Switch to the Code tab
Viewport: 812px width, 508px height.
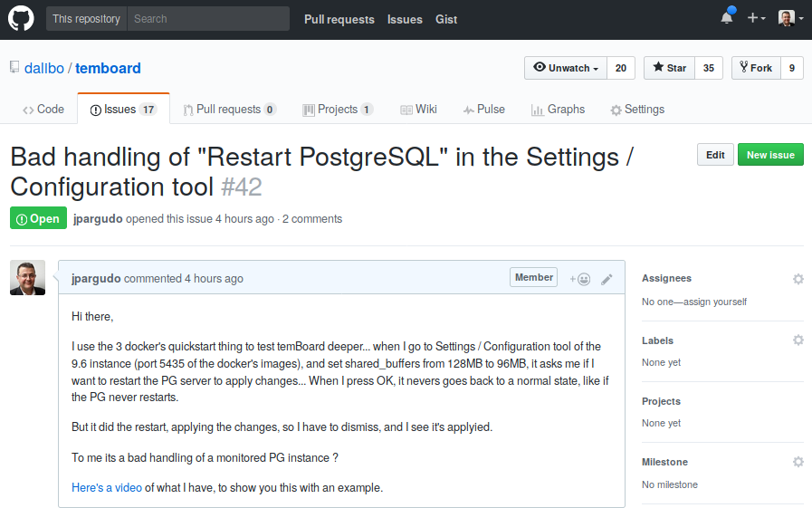point(43,110)
